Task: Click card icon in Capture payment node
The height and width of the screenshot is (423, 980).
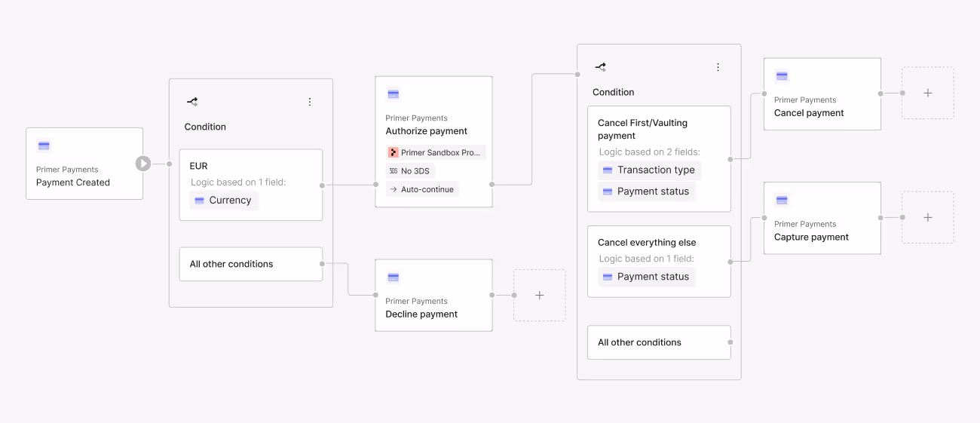Action: pos(782,200)
